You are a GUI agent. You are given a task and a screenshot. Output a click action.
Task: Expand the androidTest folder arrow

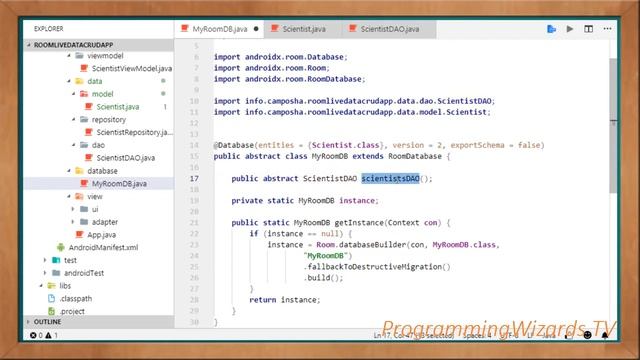[45, 273]
